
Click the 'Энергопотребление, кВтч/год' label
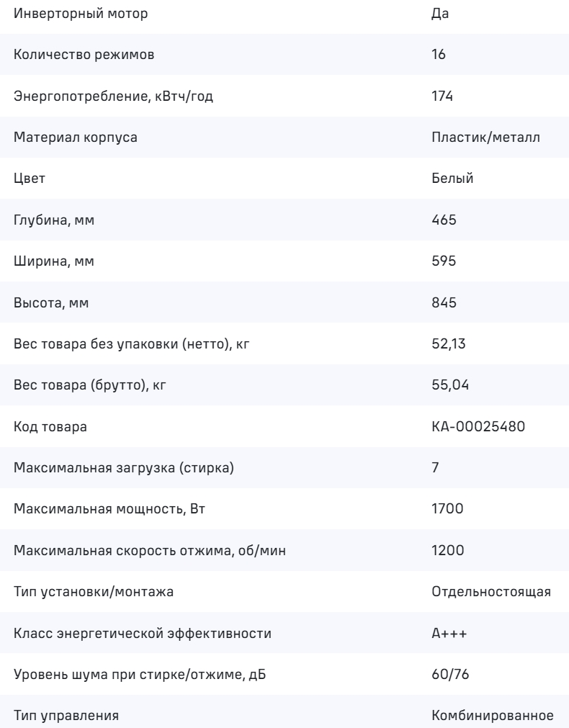pyautogui.click(x=114, y=97)
